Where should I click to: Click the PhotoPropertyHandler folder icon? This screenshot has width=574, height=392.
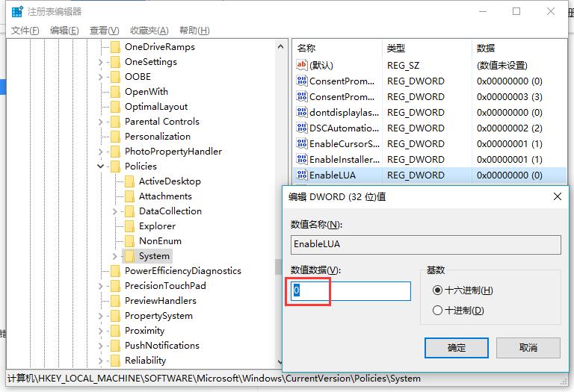pos(115,152)
